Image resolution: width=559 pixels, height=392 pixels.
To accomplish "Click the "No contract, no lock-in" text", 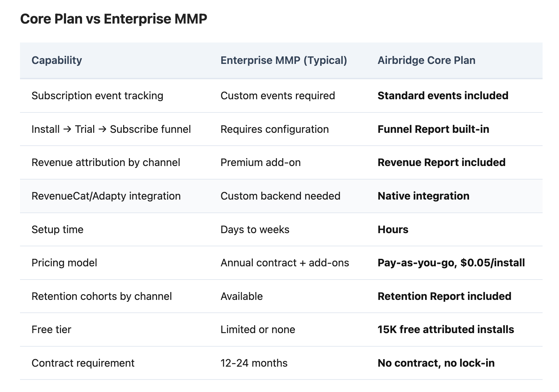I will pyautogui.click(x=436, y=363).
